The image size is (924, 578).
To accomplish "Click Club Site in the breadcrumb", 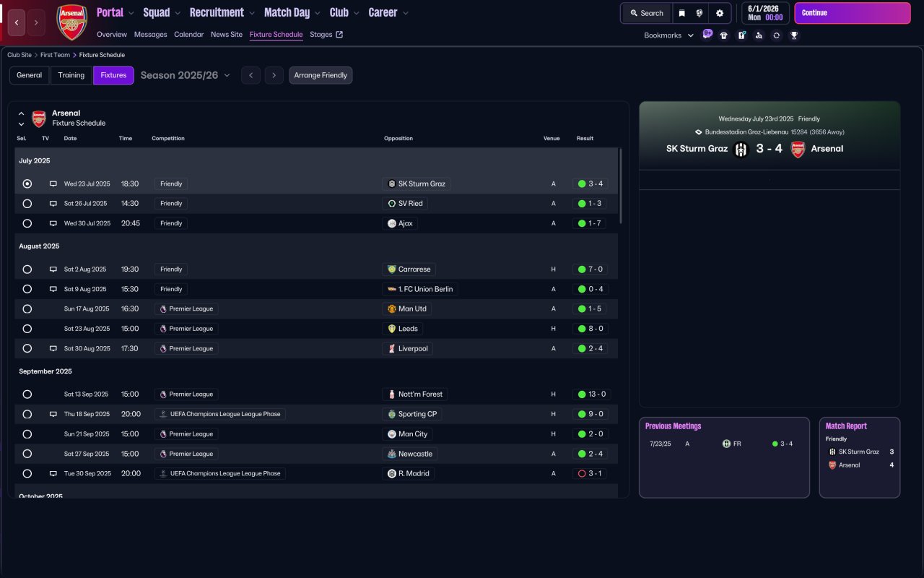I will pyautogui.click(x=19, y=55).
